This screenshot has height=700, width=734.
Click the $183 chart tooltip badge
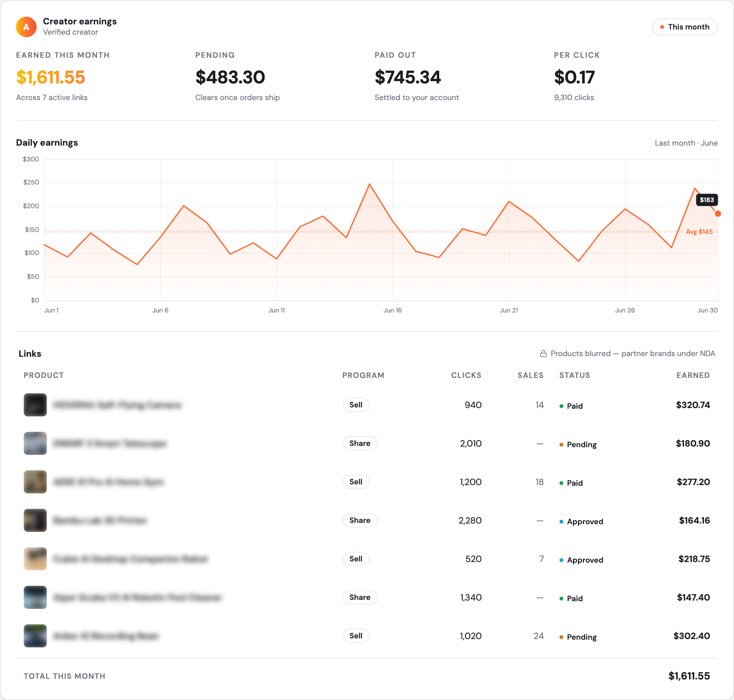coord(707,200)
